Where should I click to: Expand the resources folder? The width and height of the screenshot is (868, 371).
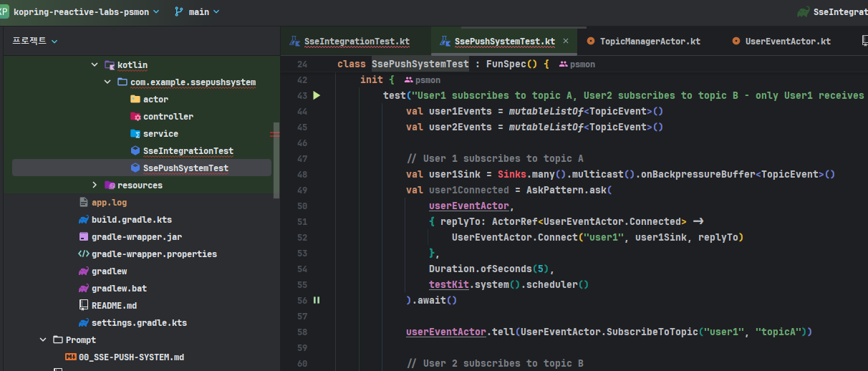point(95,185)
